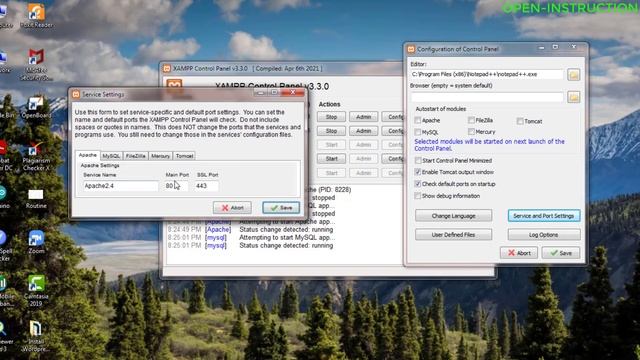Toggle Start Control Panel Minimized checkbox
640x360 pixels.
click(418, 160)
